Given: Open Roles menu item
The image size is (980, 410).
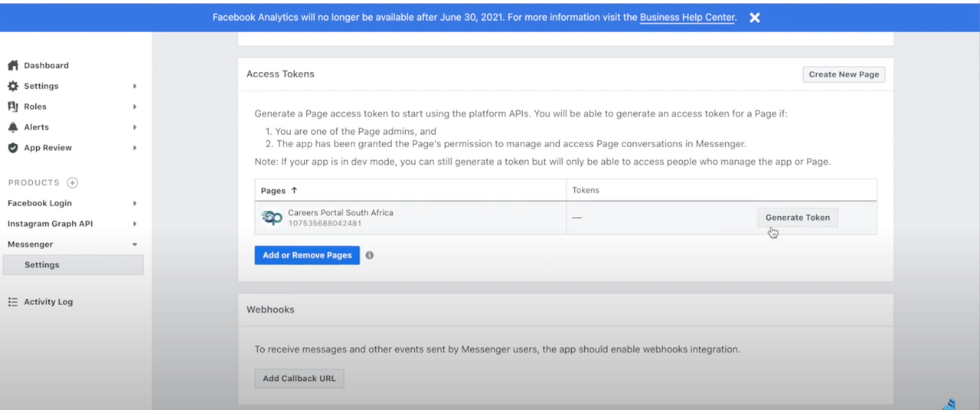Looking at the screenshot, I should [35, 107].
